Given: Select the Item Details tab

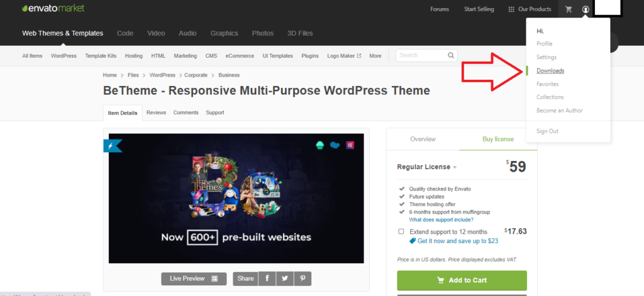Looking at the screenshot, I should (x=123, y=113).
